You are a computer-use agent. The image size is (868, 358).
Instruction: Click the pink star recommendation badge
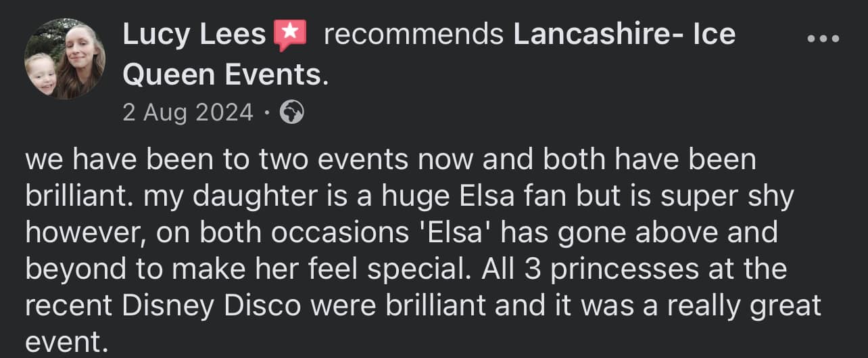290,35
